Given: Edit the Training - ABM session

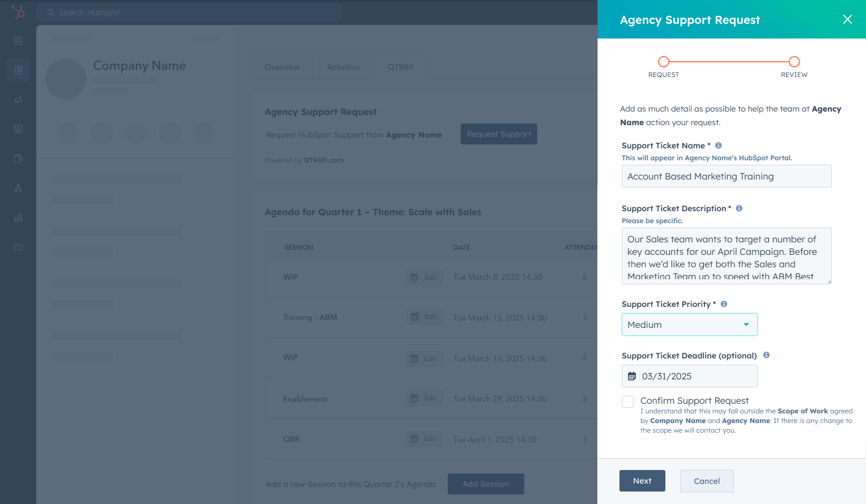Looking at the screenshot, I should 424,317.
